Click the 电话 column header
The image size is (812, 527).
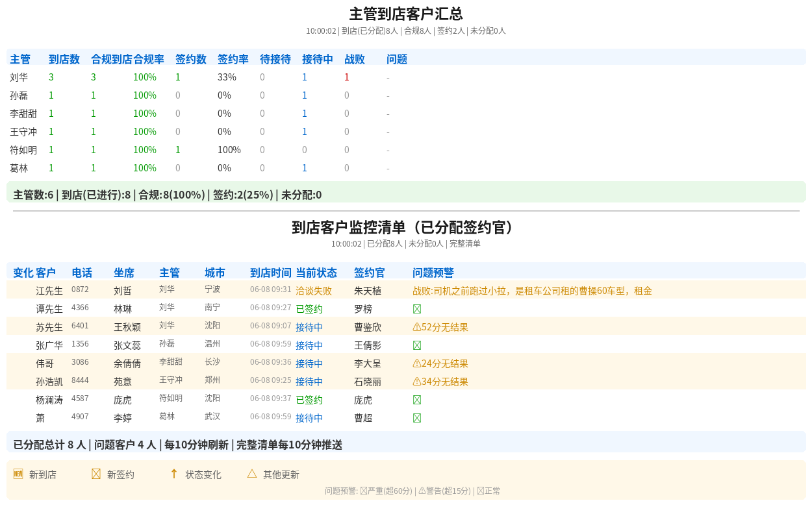tap(82, 273)
